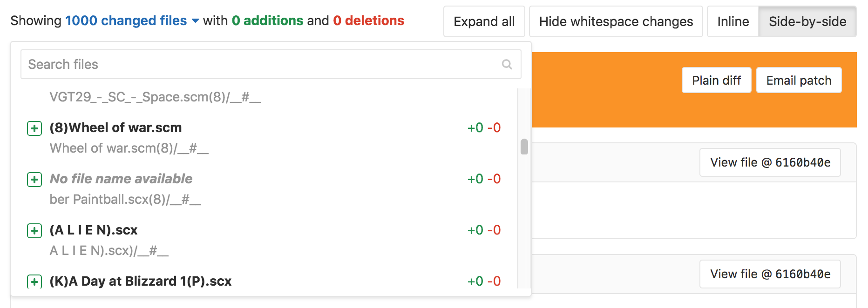Image resolution: width=868 pixels, height=308 pixels.
Task: Click the search magnifier icon in file search
Action: pos(507,65)
